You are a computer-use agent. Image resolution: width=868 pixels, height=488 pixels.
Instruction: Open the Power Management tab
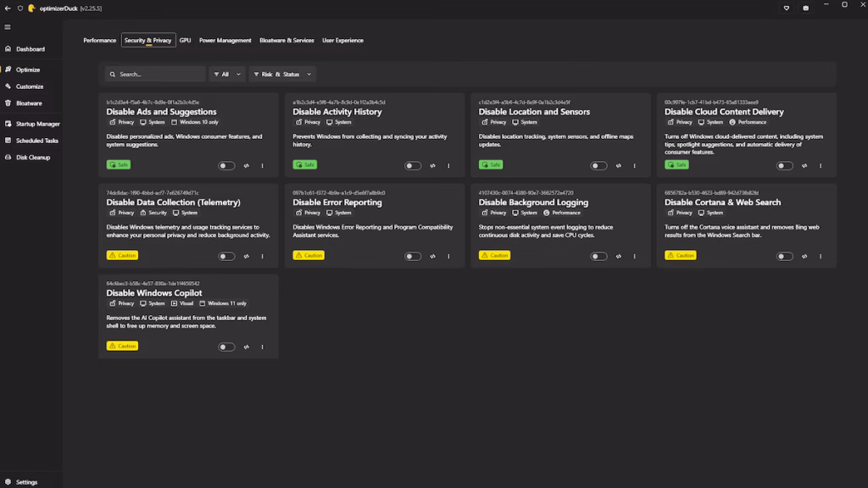point(225,41)
